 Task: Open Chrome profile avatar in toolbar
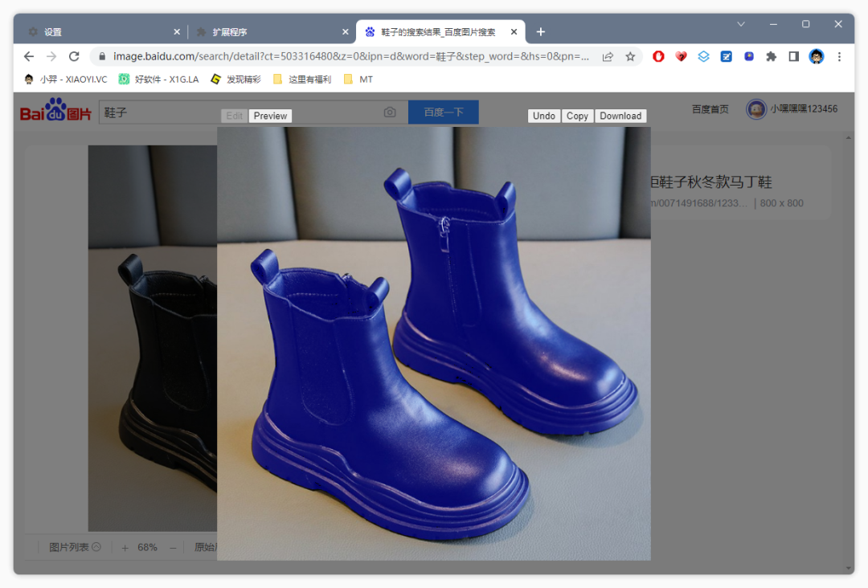[x=817, y=56]
